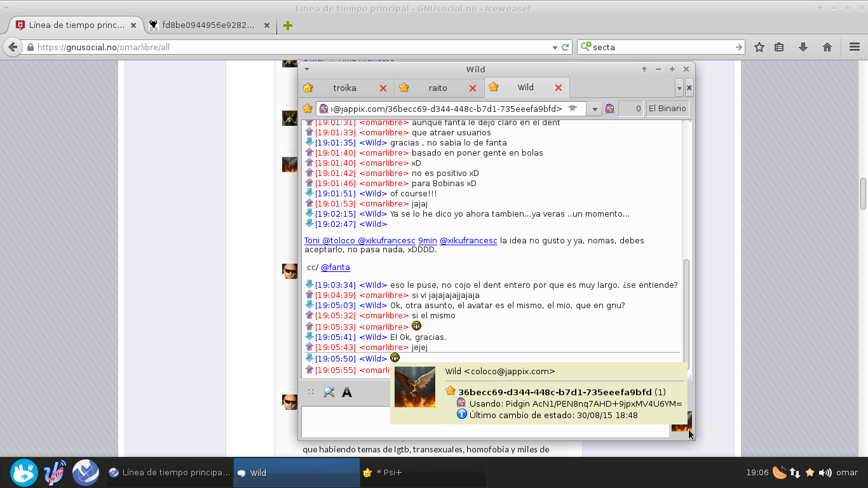This screenshot has width=868, height=488.
Task: Switch to Línea de tiempo taskbar window
Action: pos(169,473)
